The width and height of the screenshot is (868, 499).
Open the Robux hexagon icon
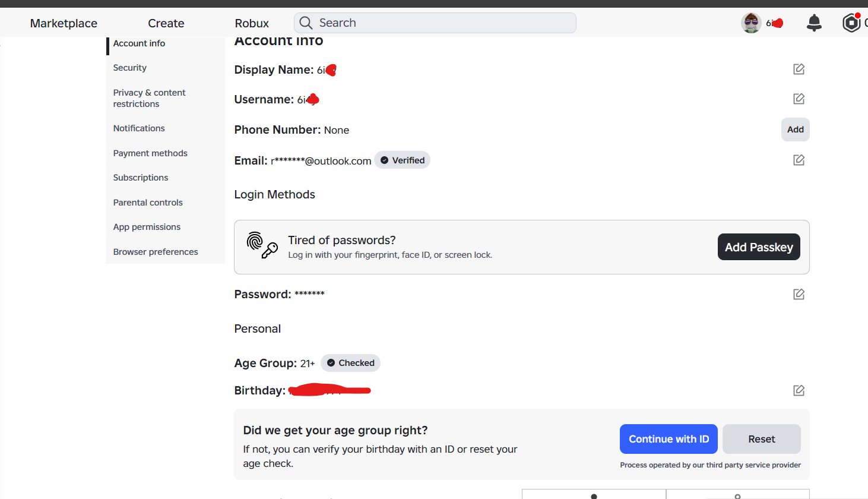851,23
